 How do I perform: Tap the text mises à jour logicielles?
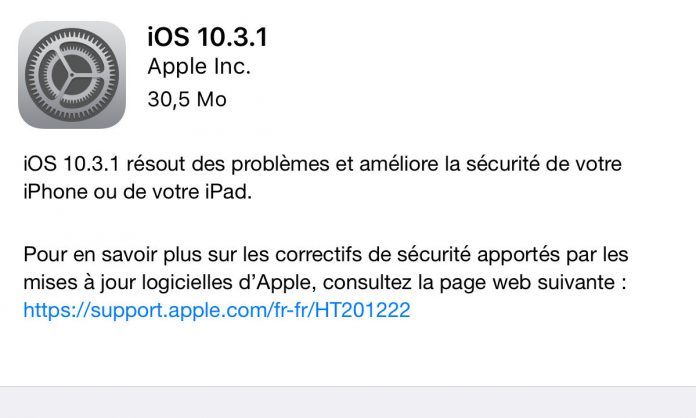click(x=128, y=283)
